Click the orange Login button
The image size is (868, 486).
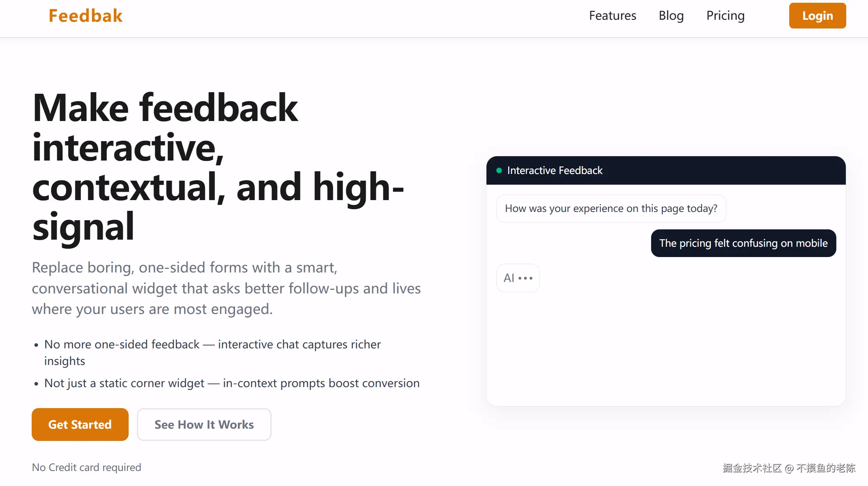pyautogui.click(x=817, y=16)
